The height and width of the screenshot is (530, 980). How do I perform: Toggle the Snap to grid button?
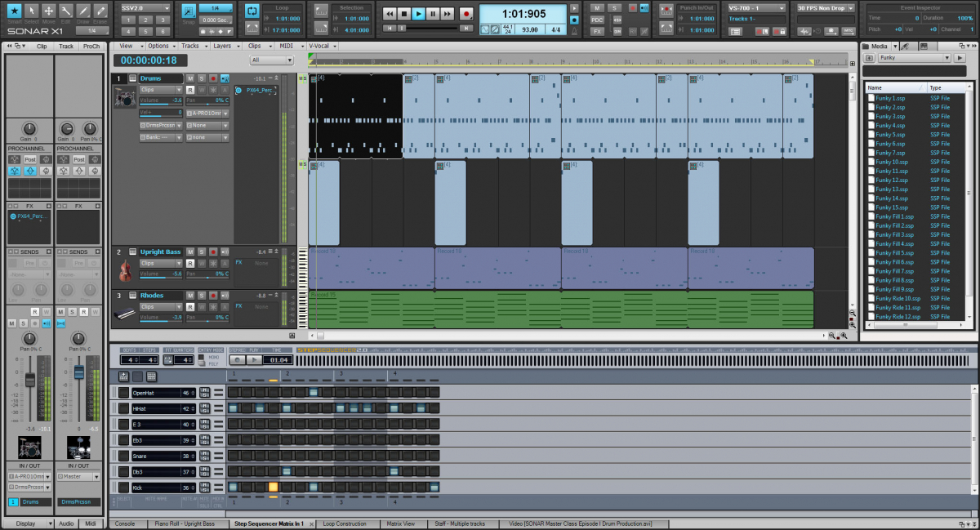(188, 12)
